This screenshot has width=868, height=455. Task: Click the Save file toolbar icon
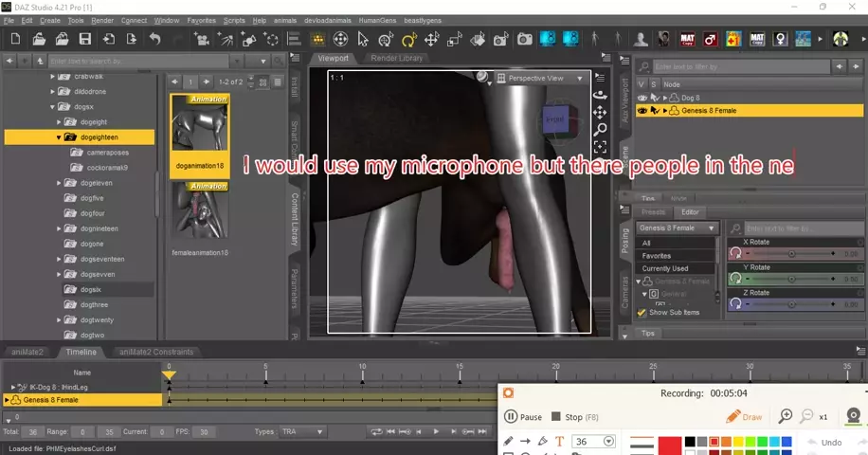tap(85, 39)
